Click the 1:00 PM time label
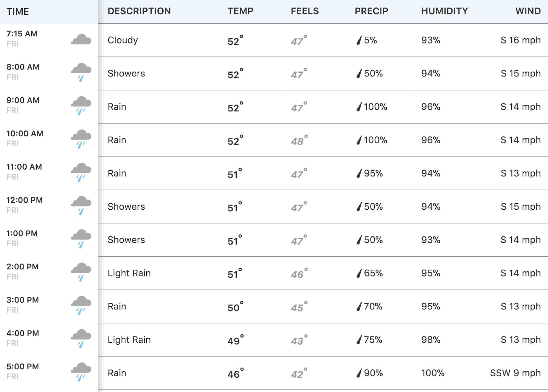Viewport: 548px width, 392px height. click(22, 233)
